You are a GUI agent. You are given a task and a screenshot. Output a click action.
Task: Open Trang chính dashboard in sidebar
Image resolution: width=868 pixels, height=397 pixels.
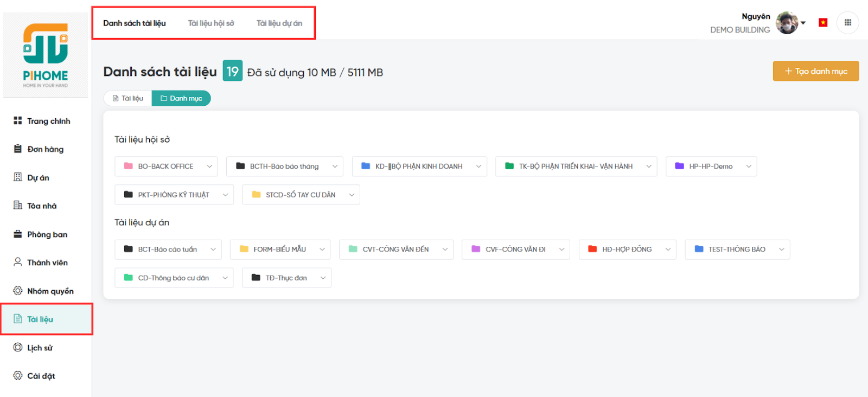[48, 121]
